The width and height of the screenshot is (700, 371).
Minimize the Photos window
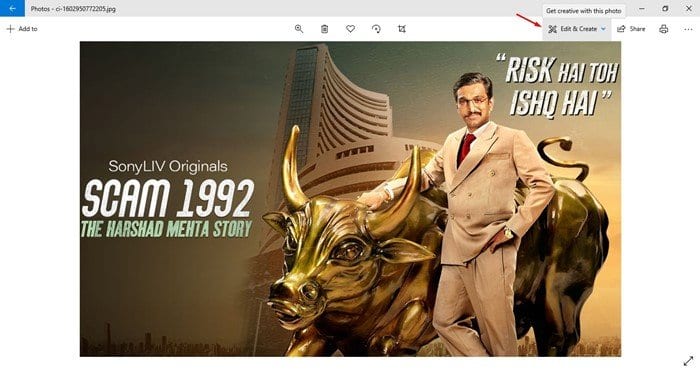pos(642,8)
